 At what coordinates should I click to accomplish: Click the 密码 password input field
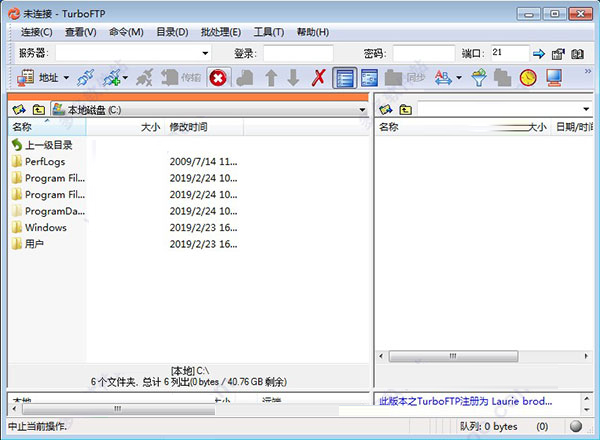click(424, 53)
